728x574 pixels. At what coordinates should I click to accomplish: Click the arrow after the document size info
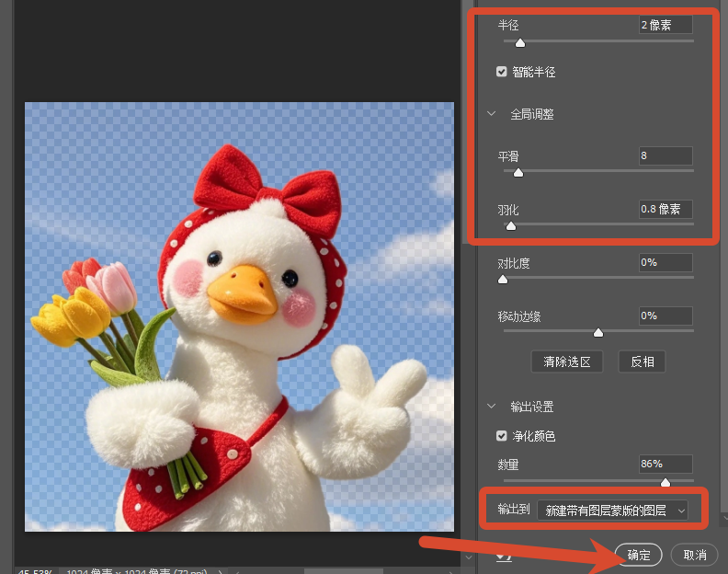coord(220,570)
